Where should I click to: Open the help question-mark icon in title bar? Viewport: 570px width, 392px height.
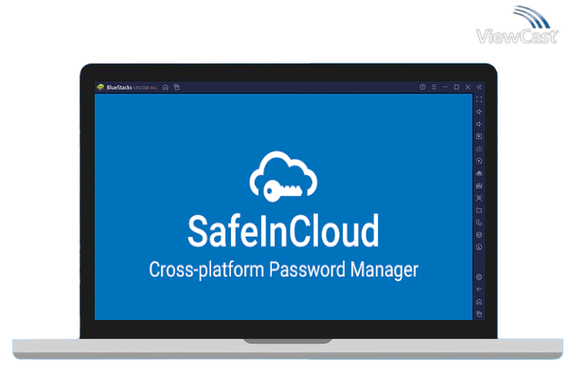pyautogui.click(x=422, y=87)
